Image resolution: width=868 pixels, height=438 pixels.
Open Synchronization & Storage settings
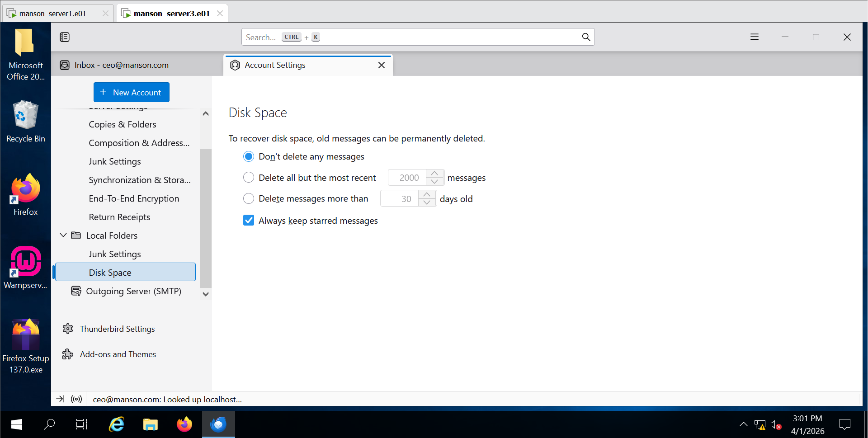click(x=140, y=180)
